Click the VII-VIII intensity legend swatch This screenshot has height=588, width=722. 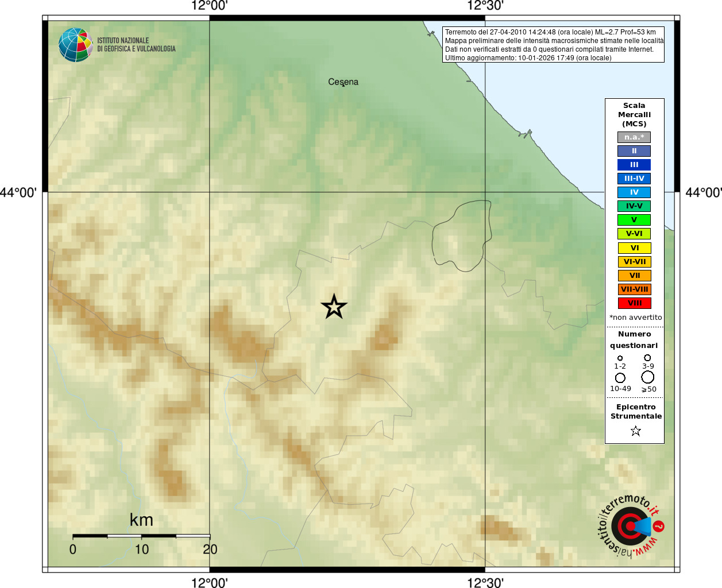click(x=635, y=289)
